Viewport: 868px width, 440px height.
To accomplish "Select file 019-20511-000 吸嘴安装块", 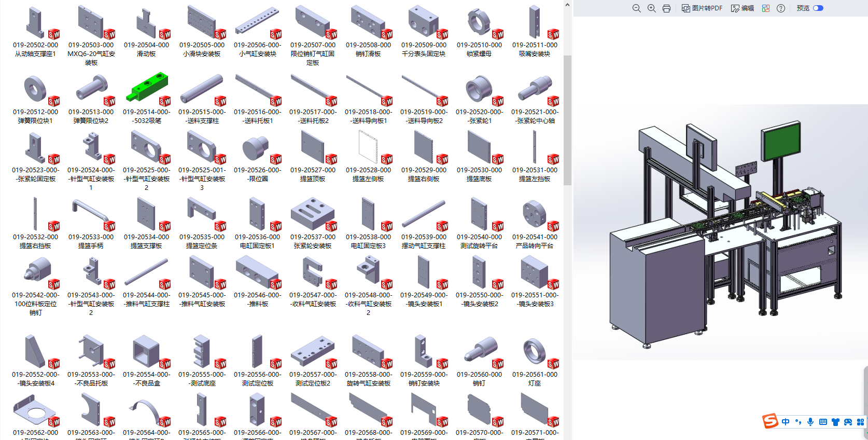I will coord(535,32).
